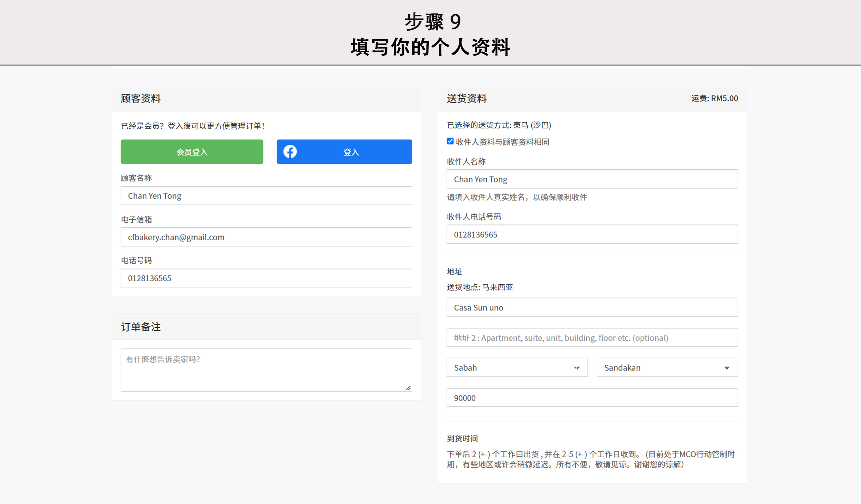Viewport: 861px width, 504px height.
Task: Open the Sandakan city dropdown
Action: pos(667,368)
